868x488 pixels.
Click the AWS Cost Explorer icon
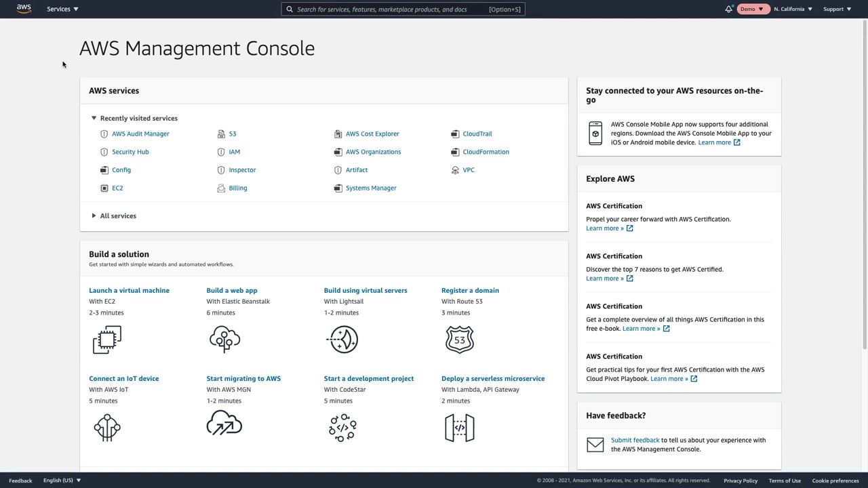(338, 134)
